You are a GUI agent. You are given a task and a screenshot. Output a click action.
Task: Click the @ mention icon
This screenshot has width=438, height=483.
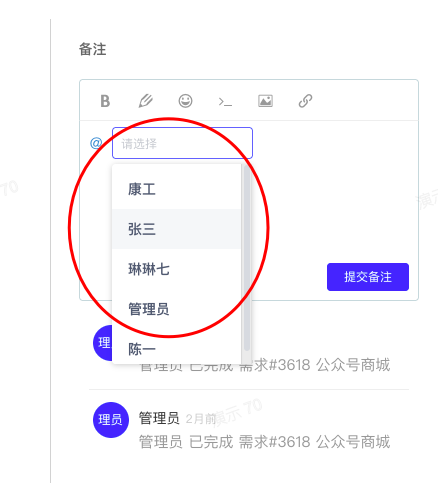tap(96, 143)
